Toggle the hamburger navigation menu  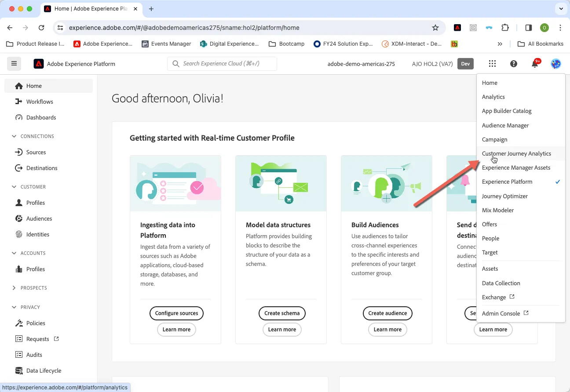coord(14,64)
